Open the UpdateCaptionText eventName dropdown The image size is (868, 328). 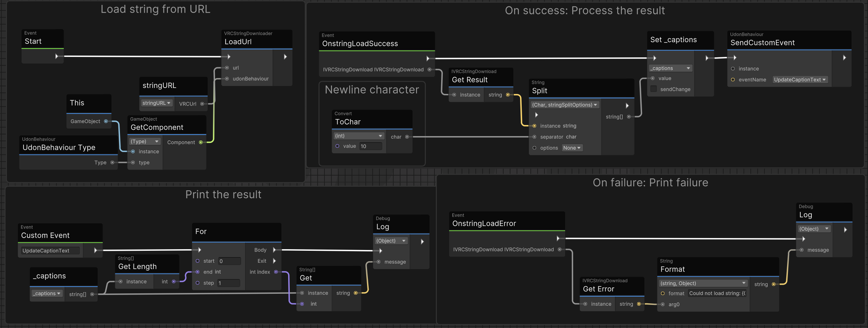[800, 80]
